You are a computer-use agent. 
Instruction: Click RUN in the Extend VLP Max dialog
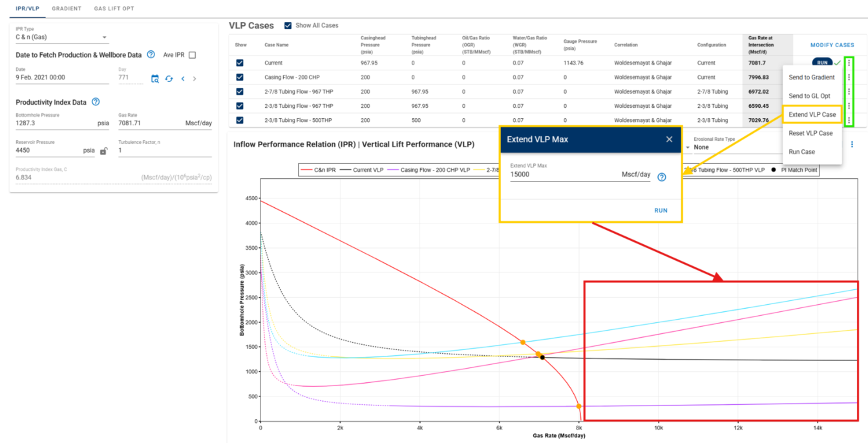661,211
